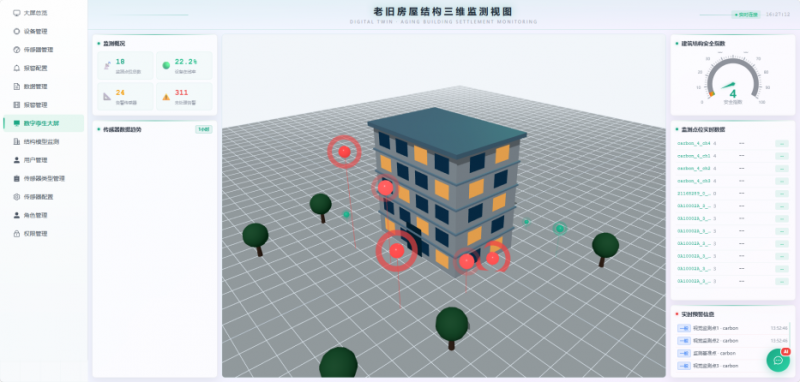Click the carbon_4_ch4 sensor name

pyautogui.click(x=694, y=143)
